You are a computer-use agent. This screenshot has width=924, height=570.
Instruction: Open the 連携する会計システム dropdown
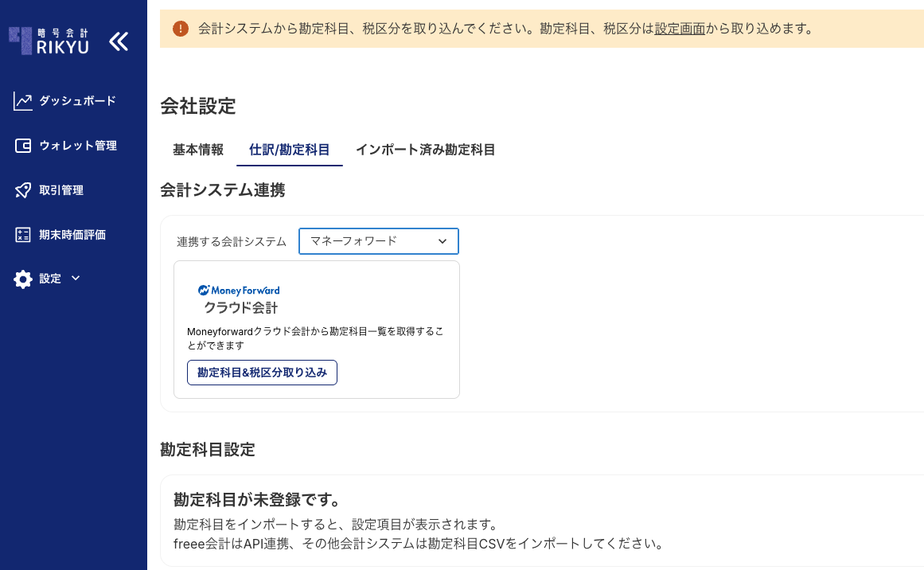coord(378,241)
